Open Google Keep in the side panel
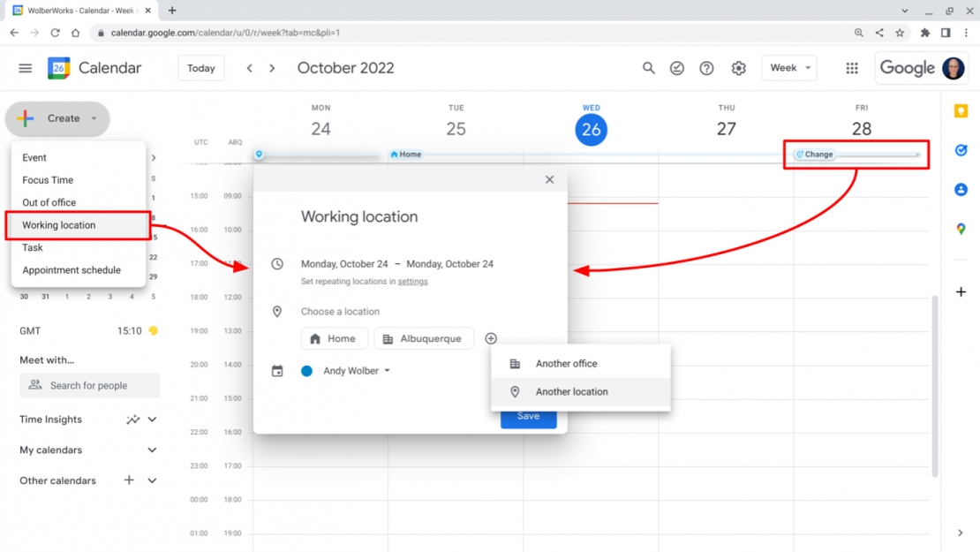980x552 pixels. [961, 110]
